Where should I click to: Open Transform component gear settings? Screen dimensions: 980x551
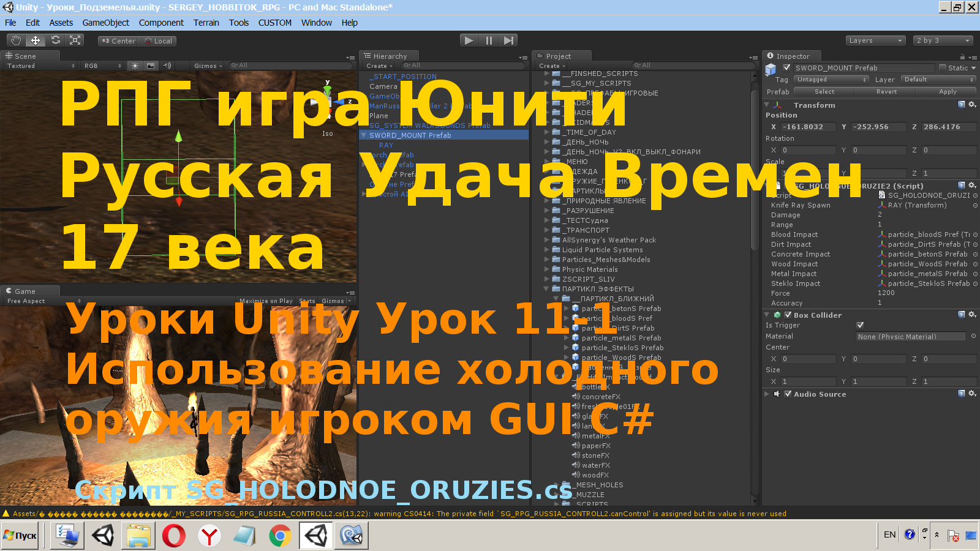coord(972,105)
